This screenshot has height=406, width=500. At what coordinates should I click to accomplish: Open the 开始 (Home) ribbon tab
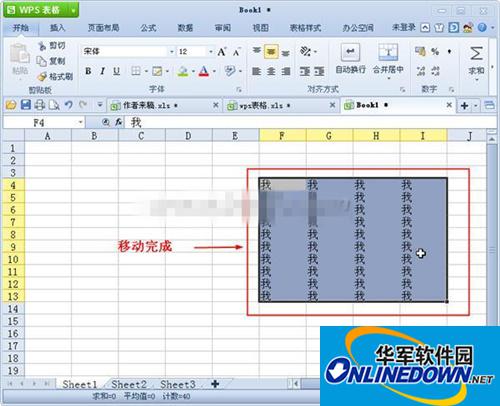tap(20, 28)
